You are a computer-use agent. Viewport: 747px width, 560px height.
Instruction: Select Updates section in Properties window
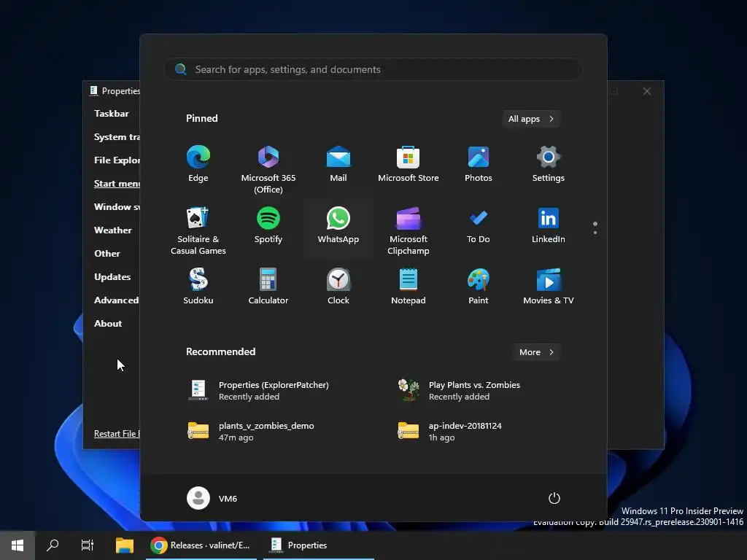(112, 276)
